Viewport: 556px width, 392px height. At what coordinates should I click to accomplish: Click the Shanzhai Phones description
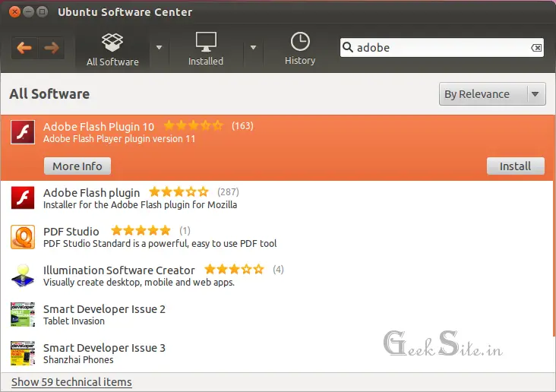coord(78,360)
